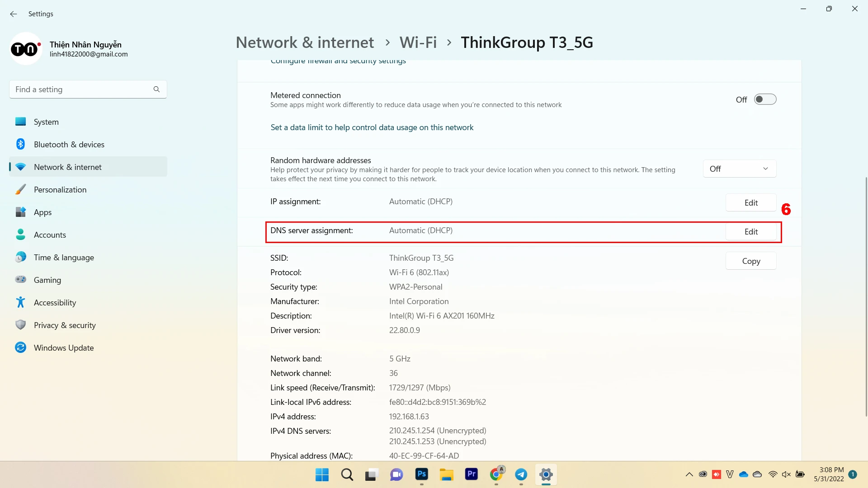The height and width of the screenshot is (488, 868).
Task: Click the Time & language globe icon
Action: [x=21, y=257]
